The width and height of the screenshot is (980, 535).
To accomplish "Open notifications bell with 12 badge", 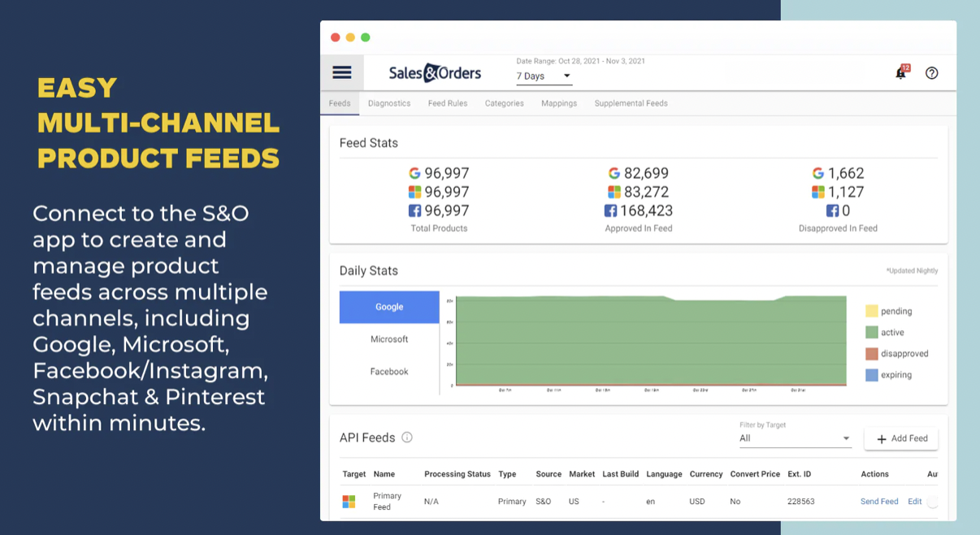I will tap(901, 72).
